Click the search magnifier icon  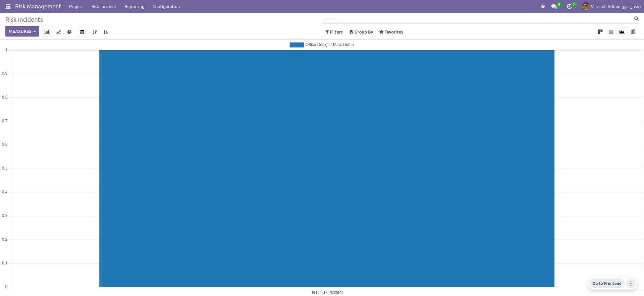636,19
